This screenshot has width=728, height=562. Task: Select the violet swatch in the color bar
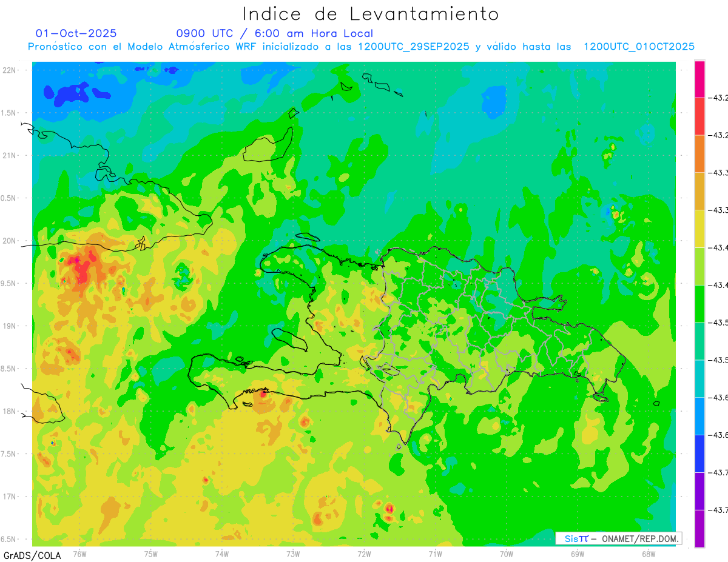coord(699,491)
